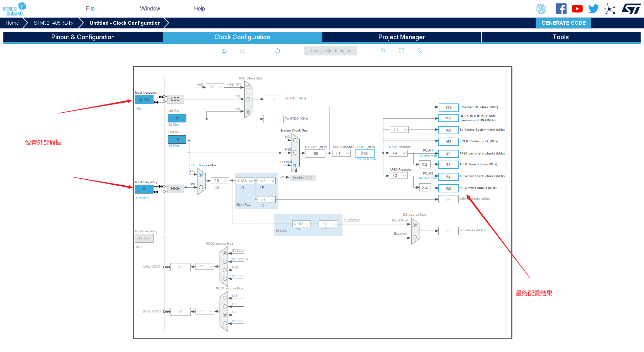Screen dimensions: 644x352
Task: Switch to Pinout & Configuration tab
Action: (x=83, y=37)
